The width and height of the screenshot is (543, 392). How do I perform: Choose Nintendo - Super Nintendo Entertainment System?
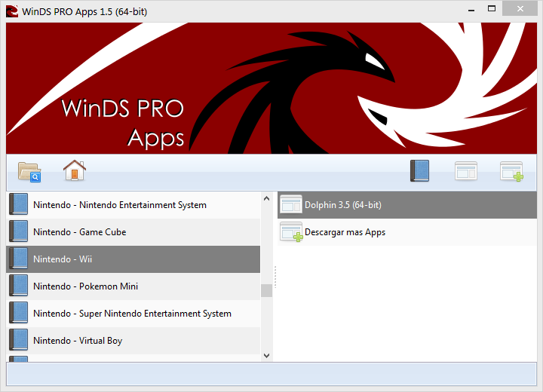coord(133,314)
